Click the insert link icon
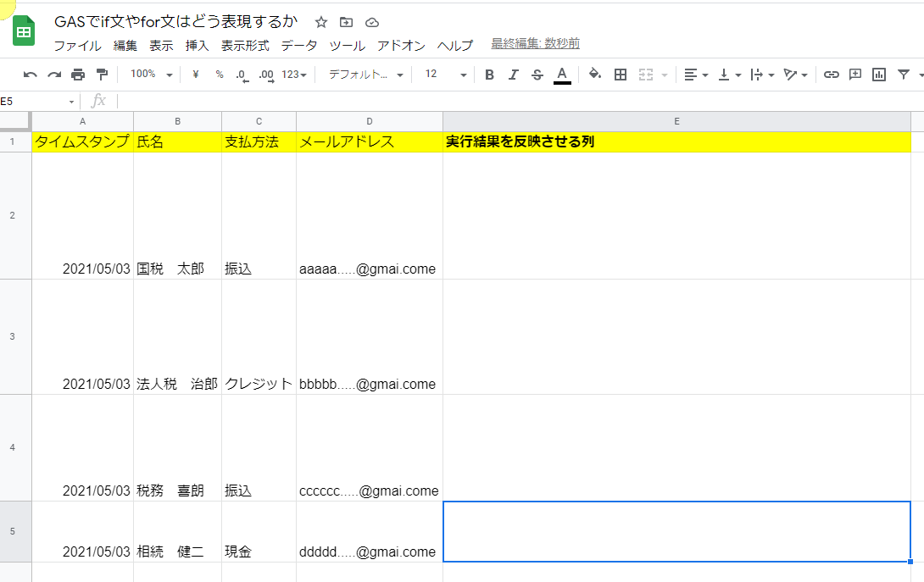The width and height of the screenshot is (924, 582). click(x=832, y=75)
